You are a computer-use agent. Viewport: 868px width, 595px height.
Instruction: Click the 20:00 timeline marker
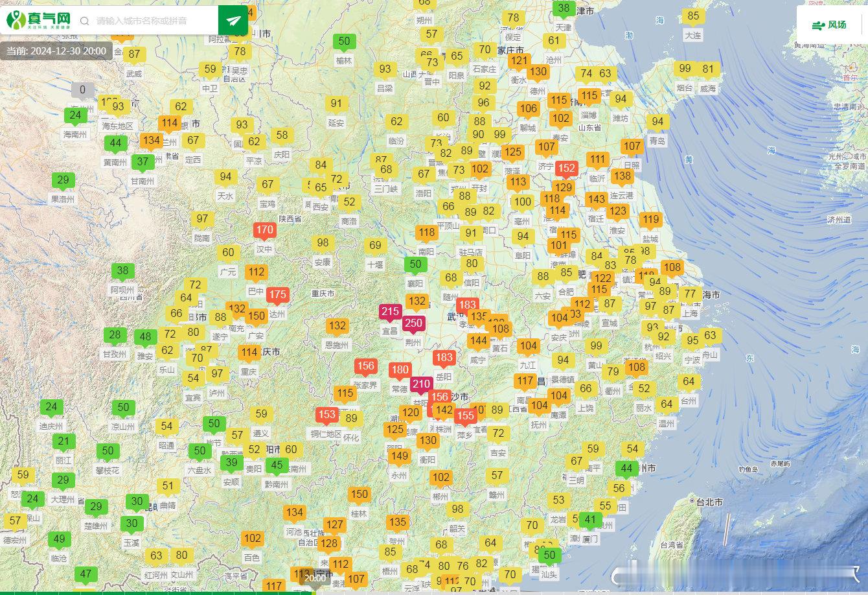[315, 577]
